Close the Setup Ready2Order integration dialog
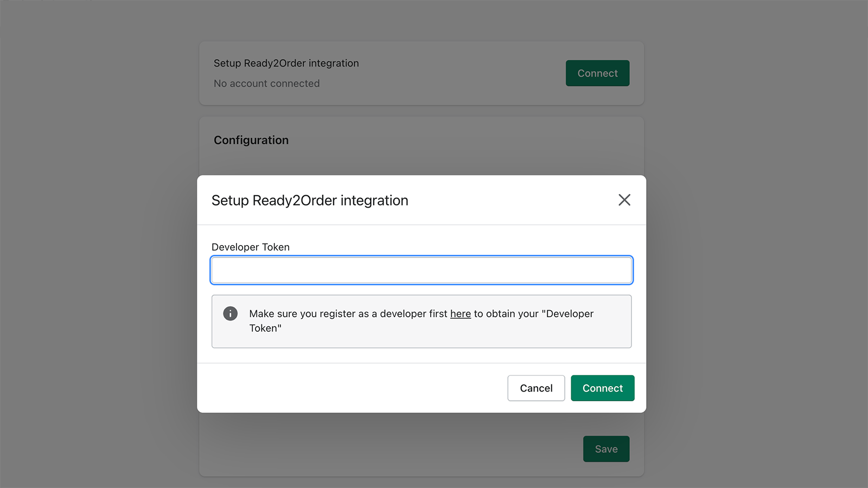Viewport: 868px width, 488px height. tap(624, 200)
